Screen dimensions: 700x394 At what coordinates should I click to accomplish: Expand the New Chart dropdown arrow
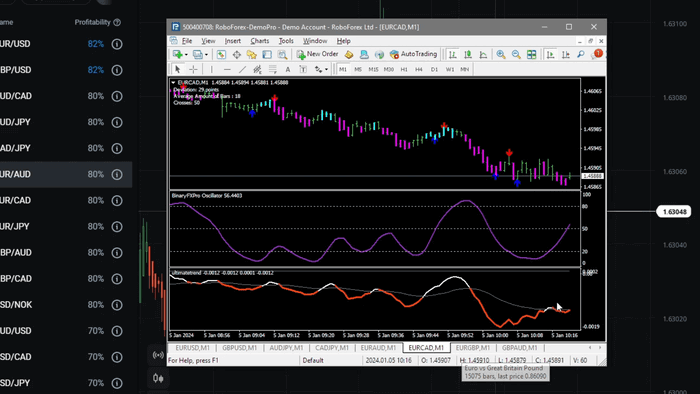(186, 55)
